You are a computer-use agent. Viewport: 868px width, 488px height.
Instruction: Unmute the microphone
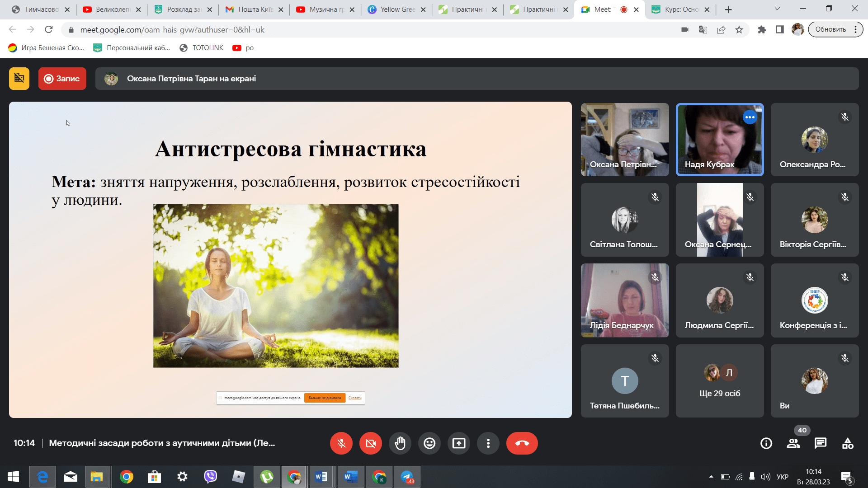click(341, 443)
